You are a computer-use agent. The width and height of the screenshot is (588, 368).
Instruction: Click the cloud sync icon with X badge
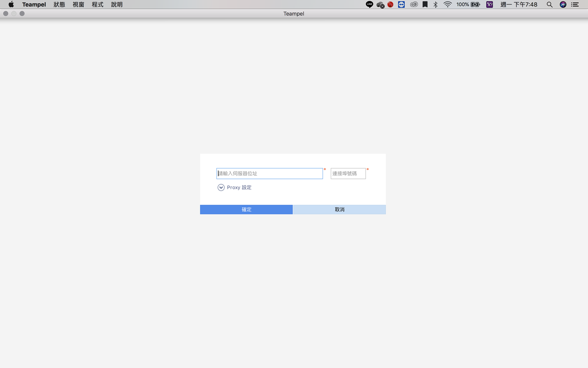380,5
